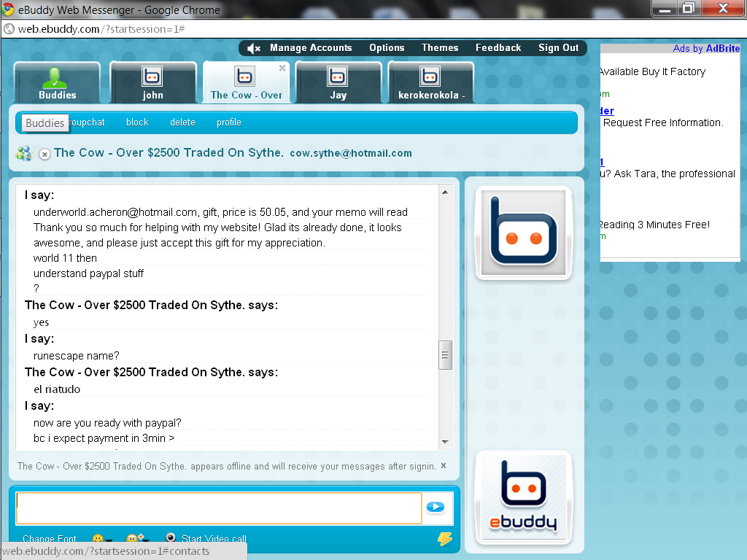Image resolution: width=747 pixels, height=560 pixels.
Task: Click the 'el riatudo' message
Action: pyautogui.click(x=57, y=389)
